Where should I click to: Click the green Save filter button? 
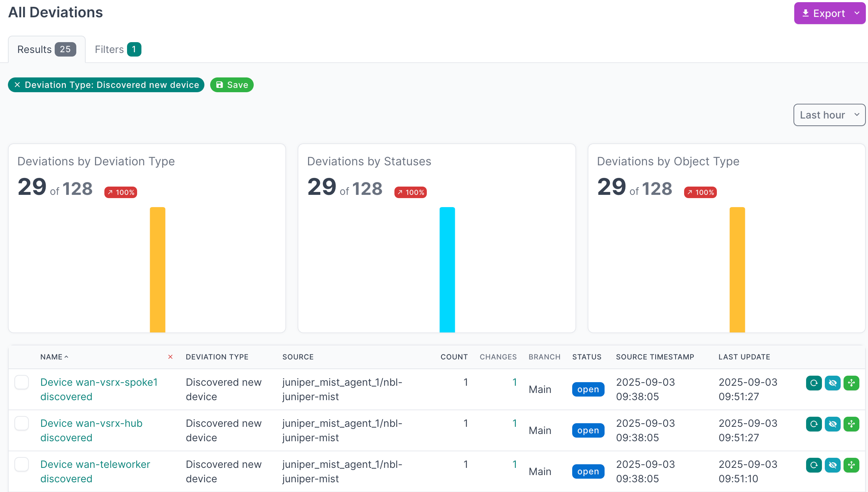(232, 85)
